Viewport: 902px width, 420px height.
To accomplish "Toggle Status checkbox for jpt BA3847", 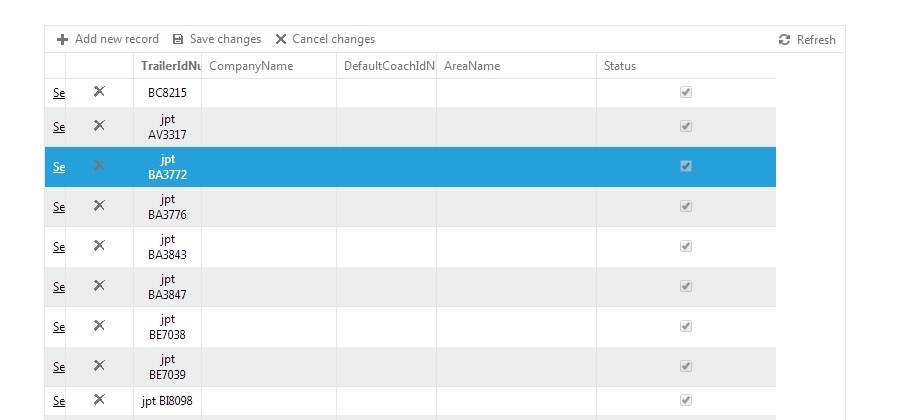I will point(686,286).
